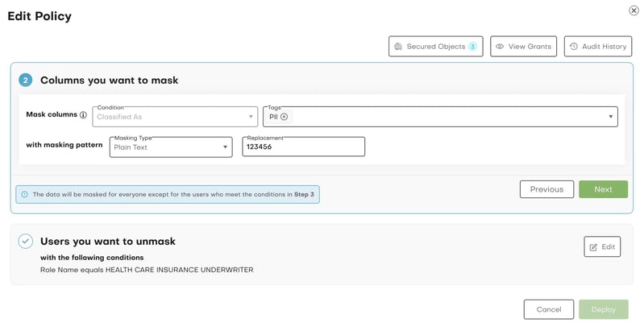The height and width of the screenshot is (335, 644).
Task: Click the Secured Objects count badge 3
Action: pos(473,47)
